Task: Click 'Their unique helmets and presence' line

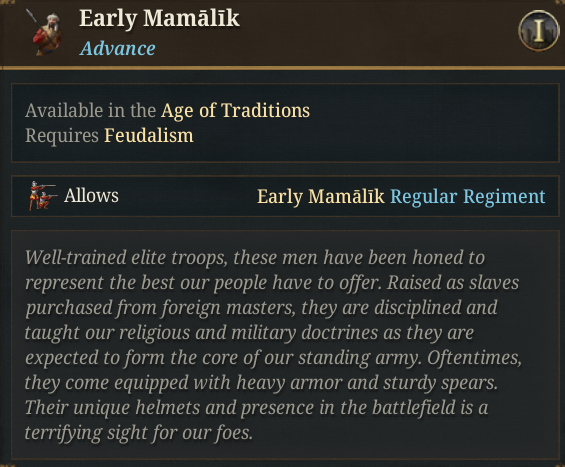Action: [257, 408]
